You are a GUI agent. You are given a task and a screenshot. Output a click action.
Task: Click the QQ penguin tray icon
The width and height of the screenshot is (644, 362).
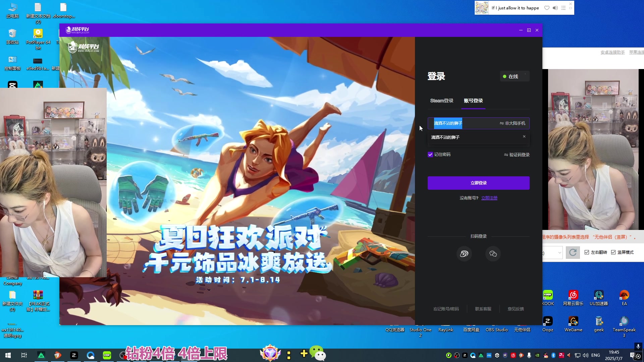coord(545,355)
